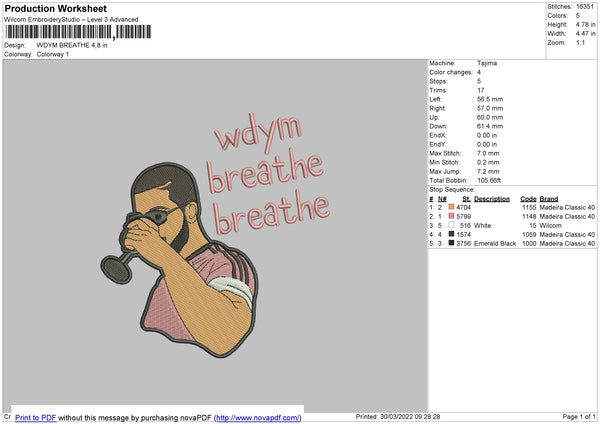The image size is (600, 424).
Task: Click the Total Bobbin value 105.66ft
Action: [x=489, y=180]
